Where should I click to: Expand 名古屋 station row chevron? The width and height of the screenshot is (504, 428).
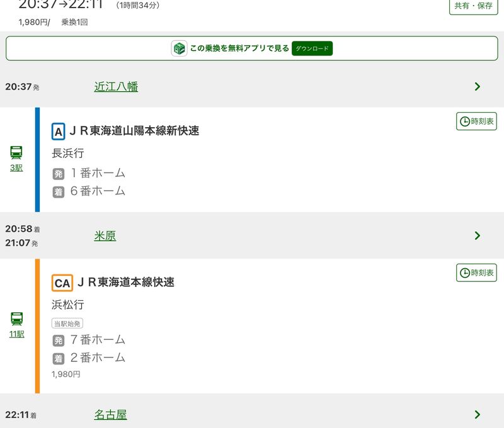click(477, 414)
